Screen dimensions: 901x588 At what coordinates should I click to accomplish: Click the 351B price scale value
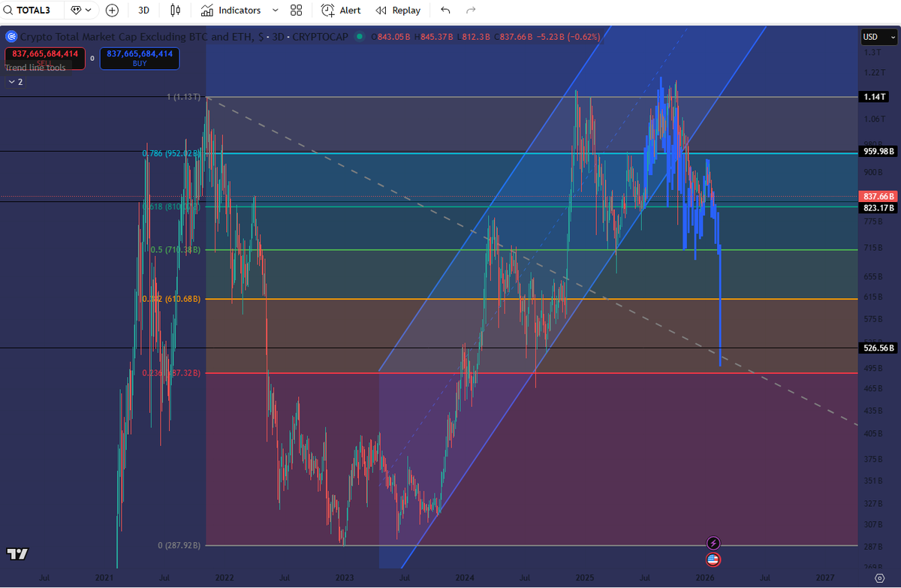coord(872,481)
